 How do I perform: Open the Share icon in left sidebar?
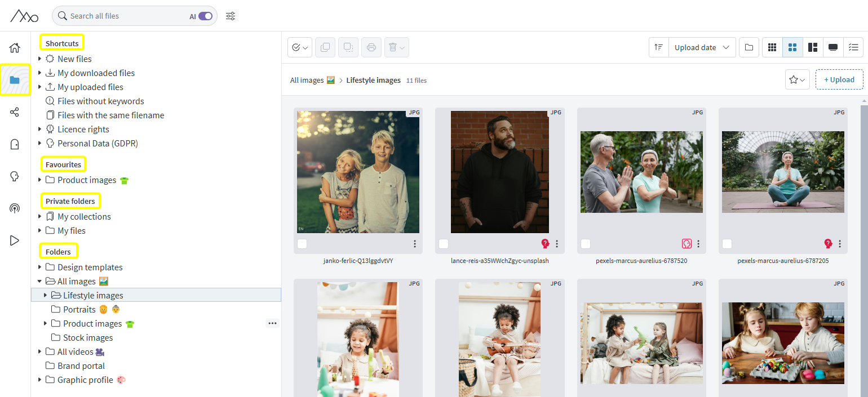(x=15, y=112)
